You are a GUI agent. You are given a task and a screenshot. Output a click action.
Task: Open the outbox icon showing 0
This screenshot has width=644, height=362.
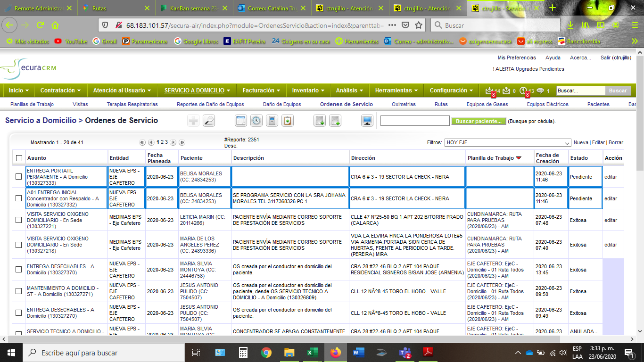click(x=506, y=90)
